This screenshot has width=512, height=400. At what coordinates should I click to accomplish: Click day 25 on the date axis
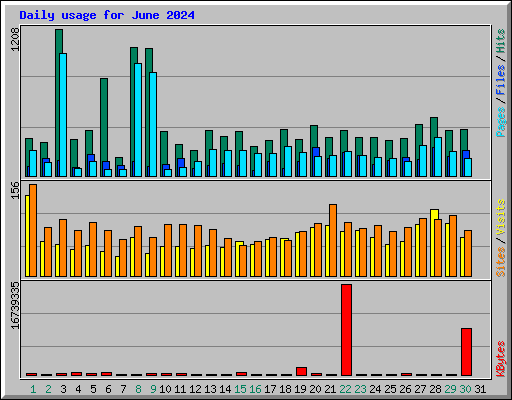pos(390,389)
